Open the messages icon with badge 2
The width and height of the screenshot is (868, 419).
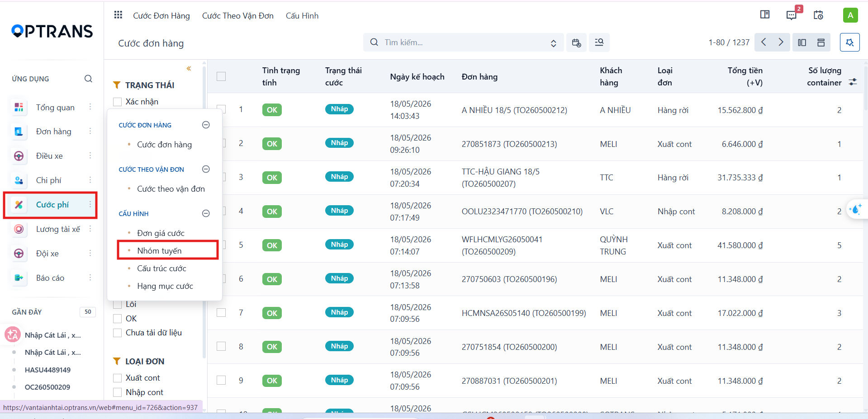pyautogui.click(x=792, y=15)
